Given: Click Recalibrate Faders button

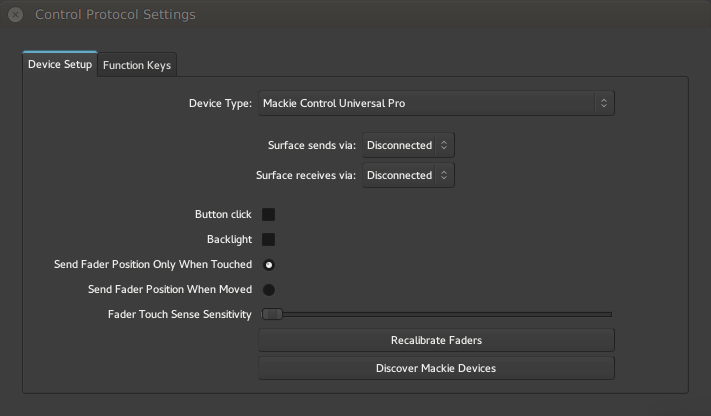Looking at the screenshot, I should 436,340.
